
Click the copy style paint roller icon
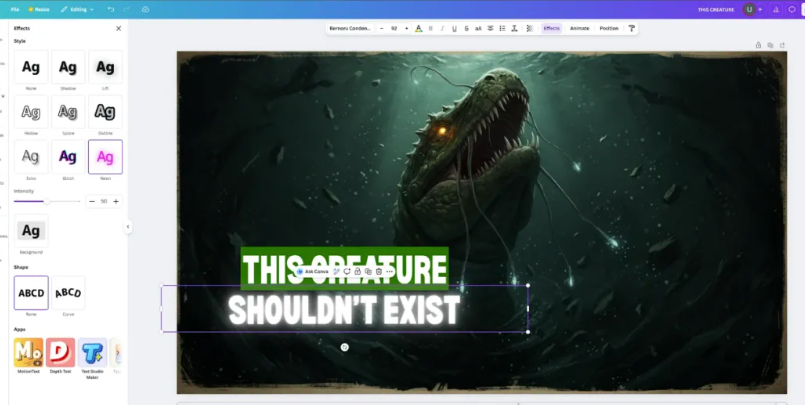pyautogui.click(x=631, y=28)
